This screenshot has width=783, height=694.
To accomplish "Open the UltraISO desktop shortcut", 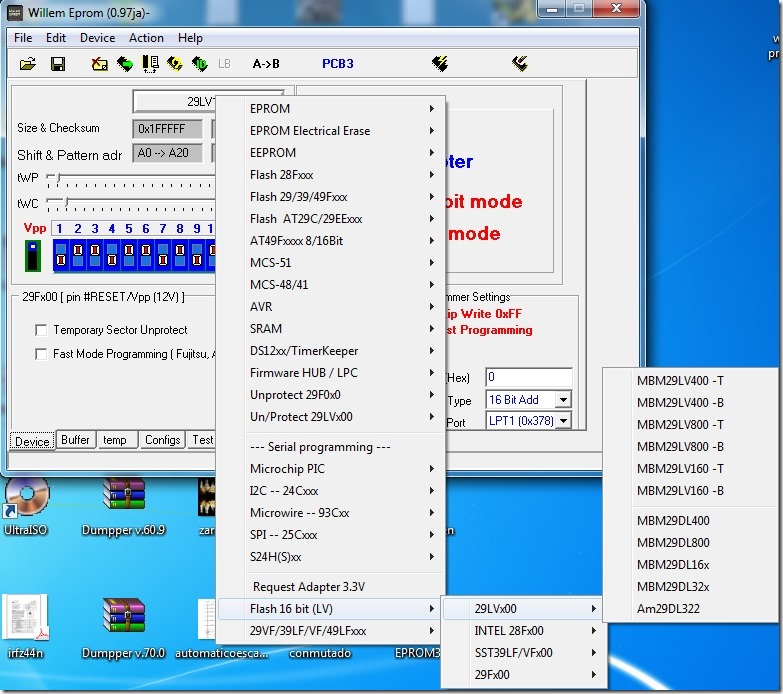I will 26,506.
